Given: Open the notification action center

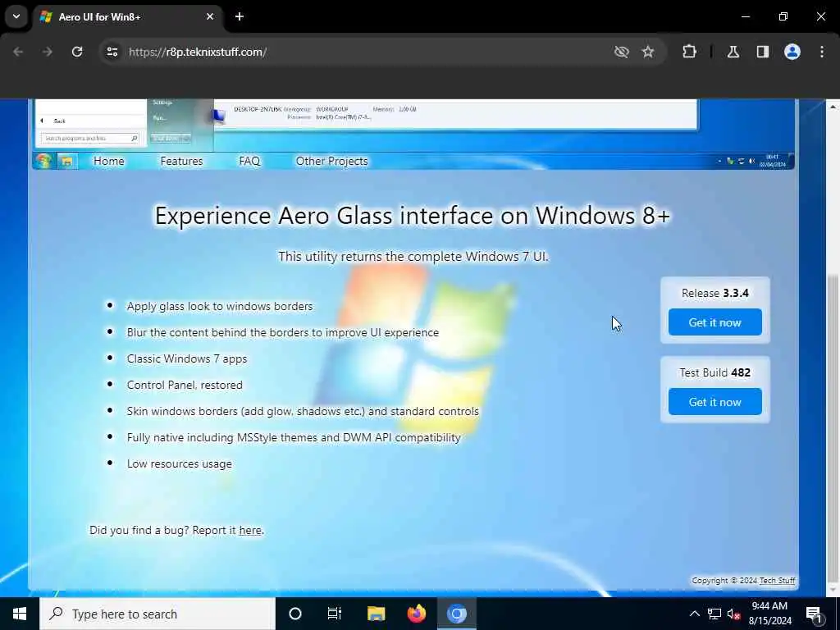Looking at the screenshot, I should [815, 614].
